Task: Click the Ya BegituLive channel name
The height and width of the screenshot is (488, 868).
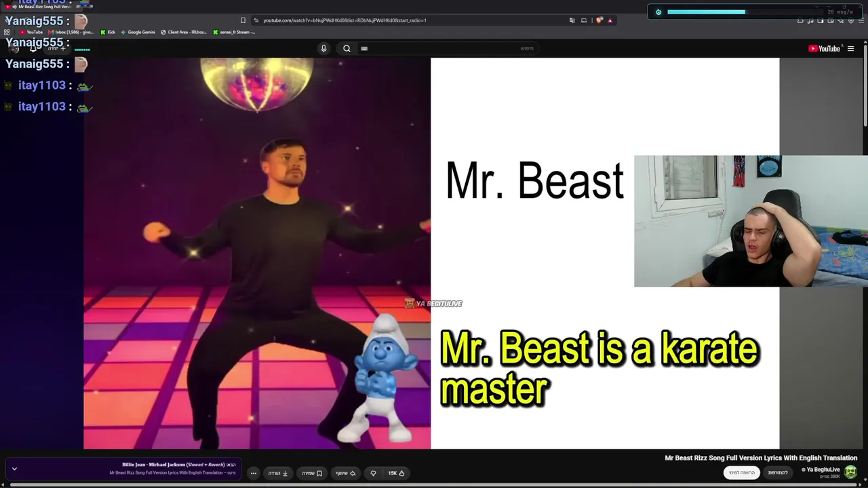Action: coord(823,469)
